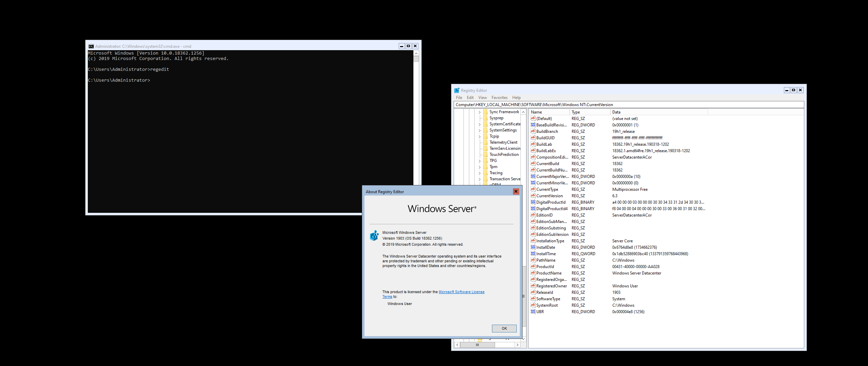The width and height of the screenshot is (868, 366).
Task: Click the BuildLabEx value icon
Action: 533,150
